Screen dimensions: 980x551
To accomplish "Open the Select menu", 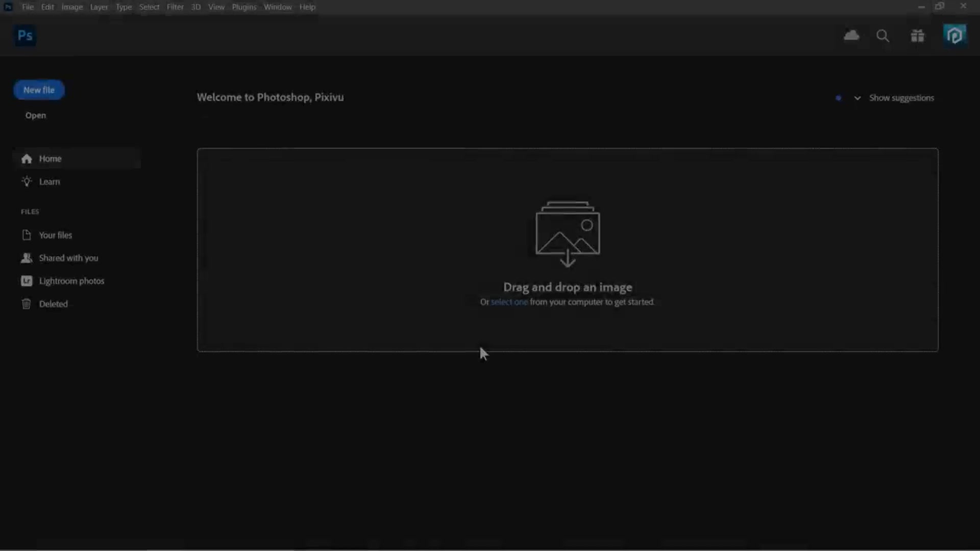I will (149, 7).
